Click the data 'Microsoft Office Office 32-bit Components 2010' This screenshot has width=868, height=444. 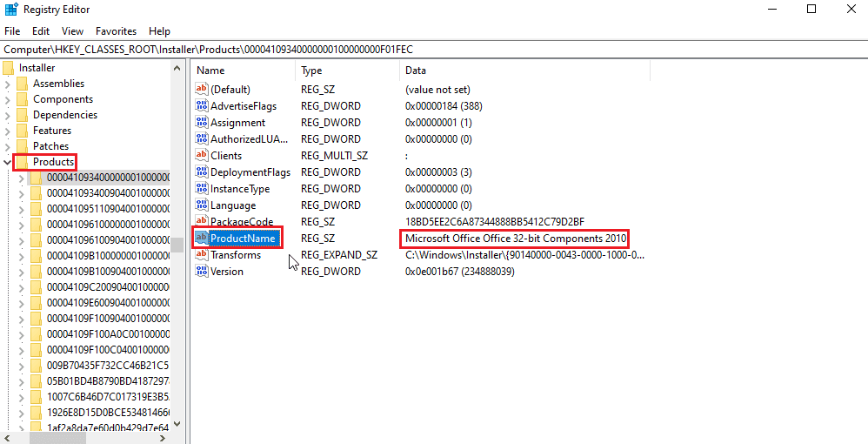click(516, 239)
